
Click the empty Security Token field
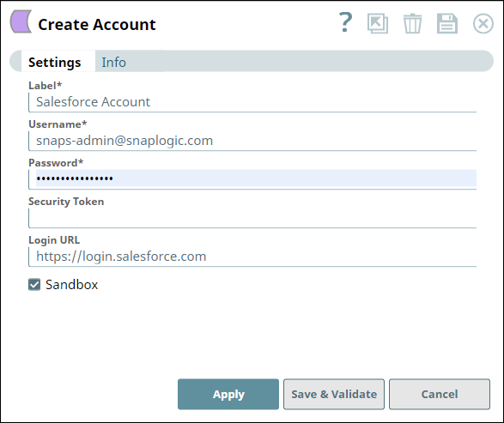tap(252, 218)
